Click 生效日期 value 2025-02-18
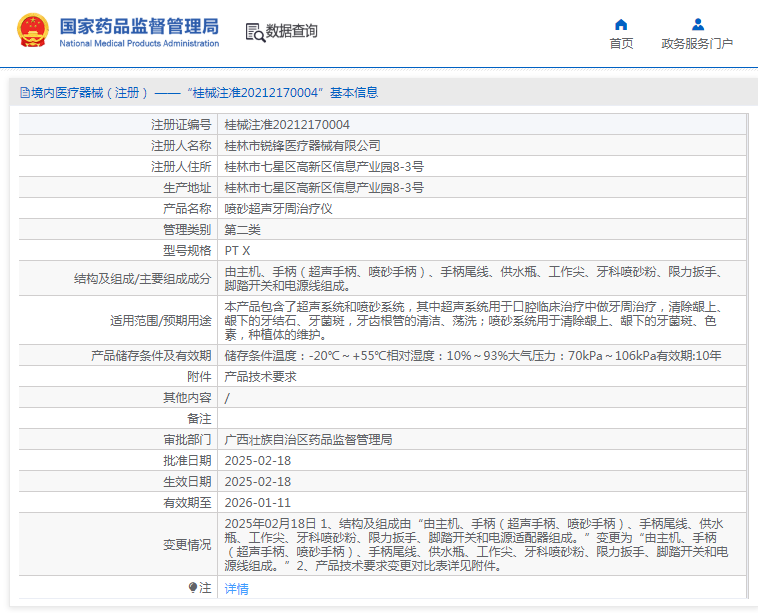The height and width of the screenshot is (613, 758). [258, 482]
